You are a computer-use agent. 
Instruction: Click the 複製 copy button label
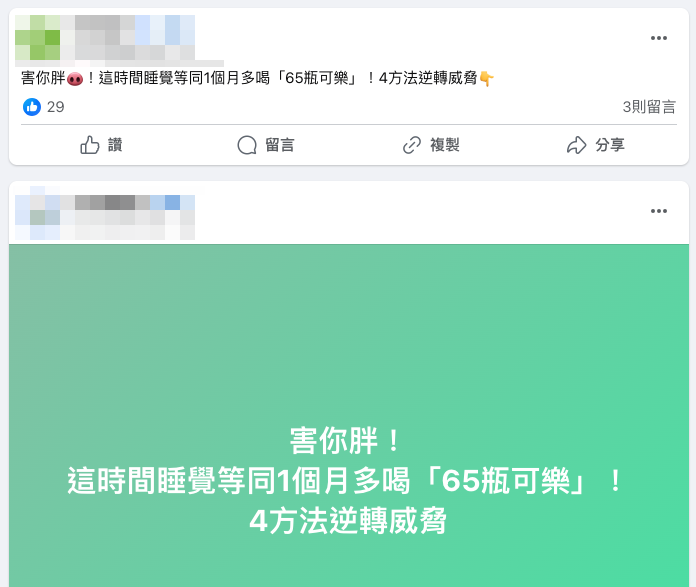coord(445,145)
